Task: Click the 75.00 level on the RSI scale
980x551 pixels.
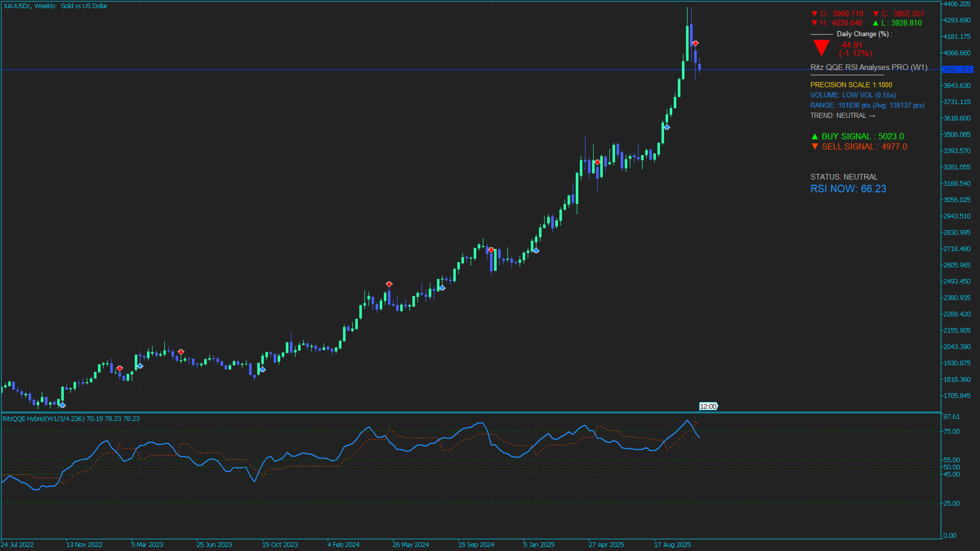Action: 951,432
